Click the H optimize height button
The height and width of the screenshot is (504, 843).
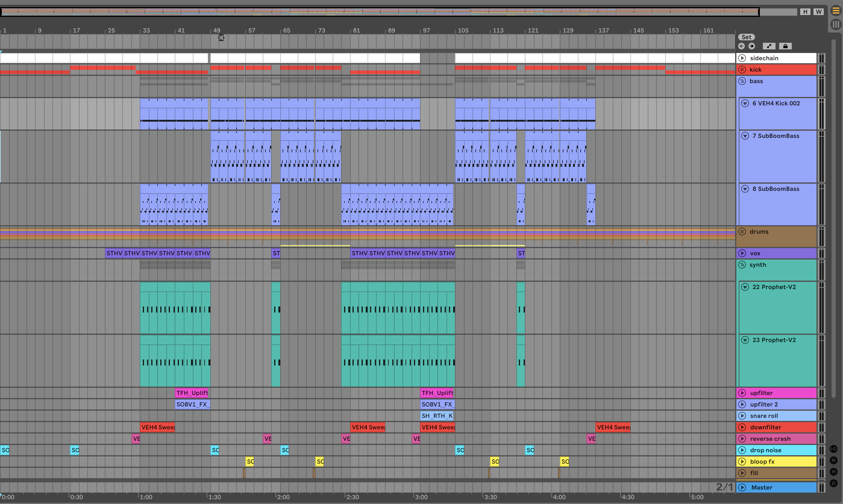point(805,11)
